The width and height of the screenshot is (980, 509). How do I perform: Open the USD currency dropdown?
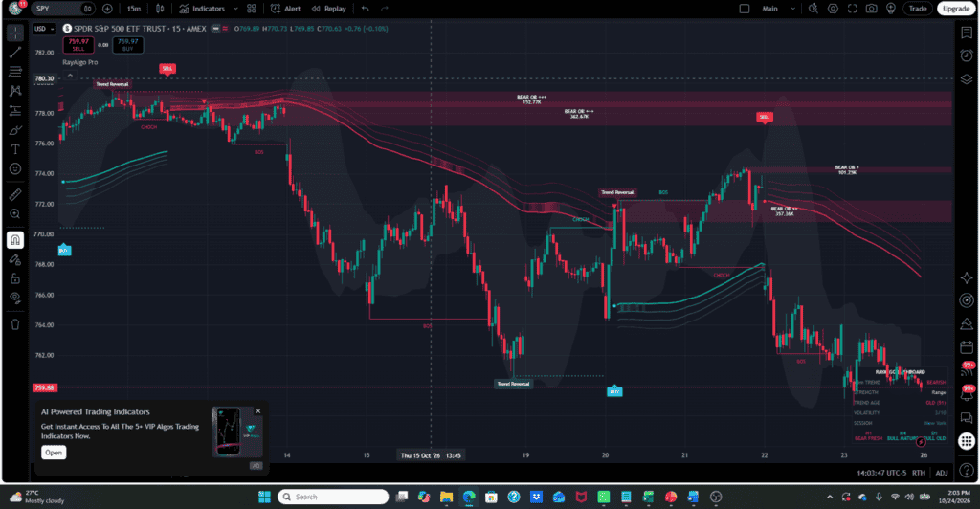click(x=44, y=29)
